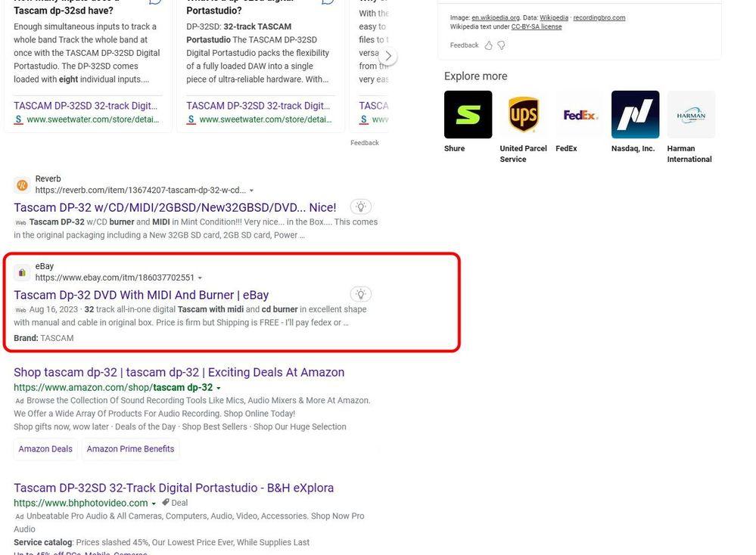Click the 'eBay' site name label
This screenshot has height=555, width=756.
(x=45, y=266)
